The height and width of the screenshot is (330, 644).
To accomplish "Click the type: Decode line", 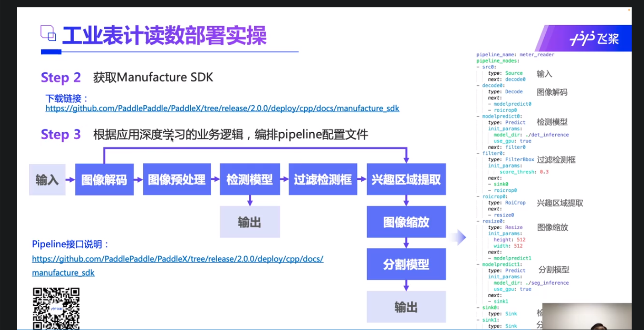I will pyautogui.click(x=505, y=92).
